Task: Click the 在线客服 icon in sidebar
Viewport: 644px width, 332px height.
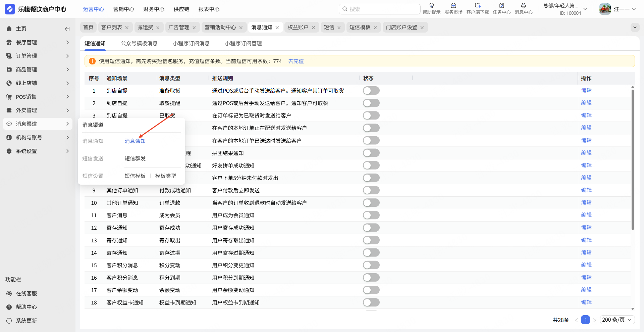Action: [x=9, y=293]
